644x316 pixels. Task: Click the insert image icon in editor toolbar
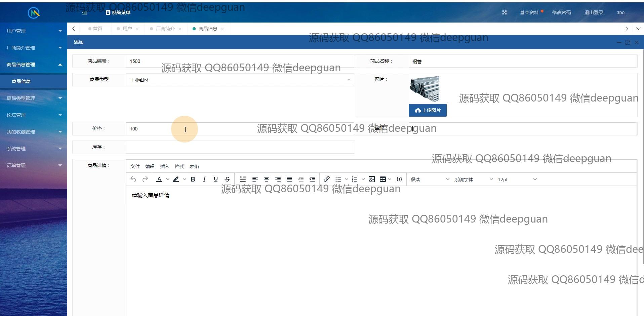tap(371, 180)
